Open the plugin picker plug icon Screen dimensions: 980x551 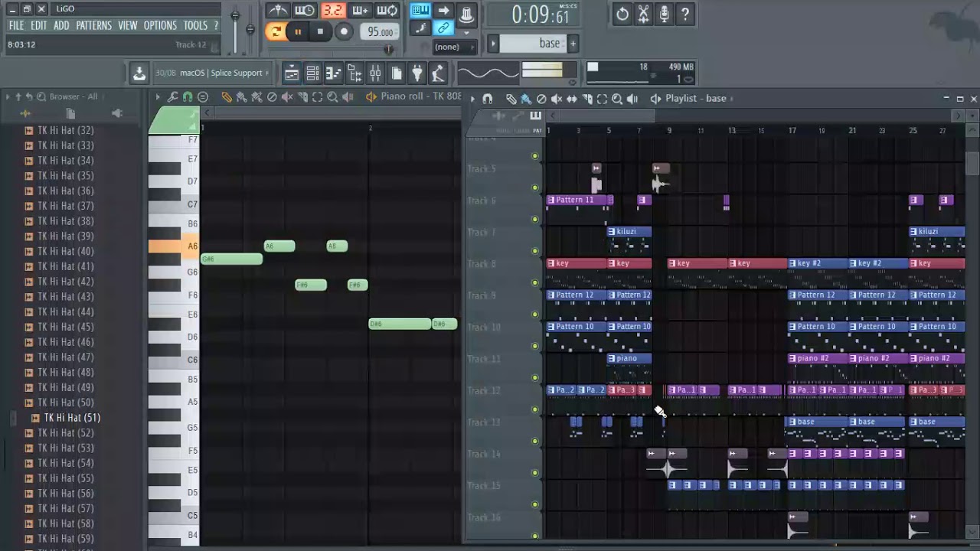pos(417,73)
